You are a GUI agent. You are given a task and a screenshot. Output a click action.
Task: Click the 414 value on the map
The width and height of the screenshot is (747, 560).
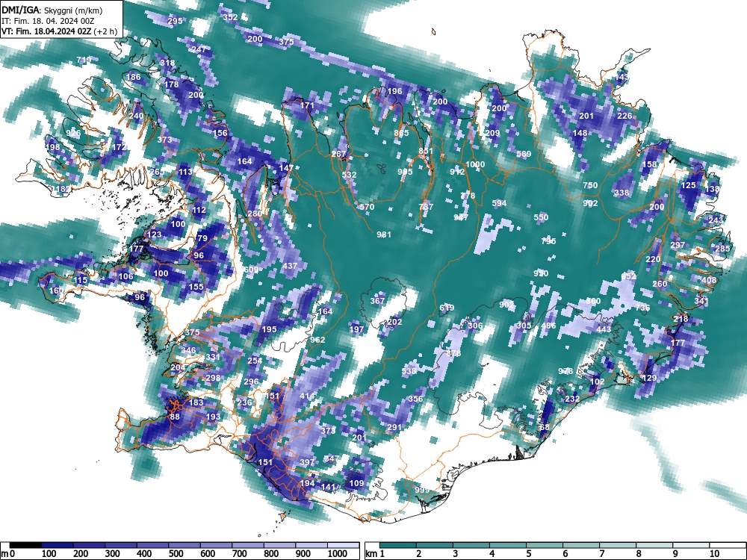pos(307,396)
